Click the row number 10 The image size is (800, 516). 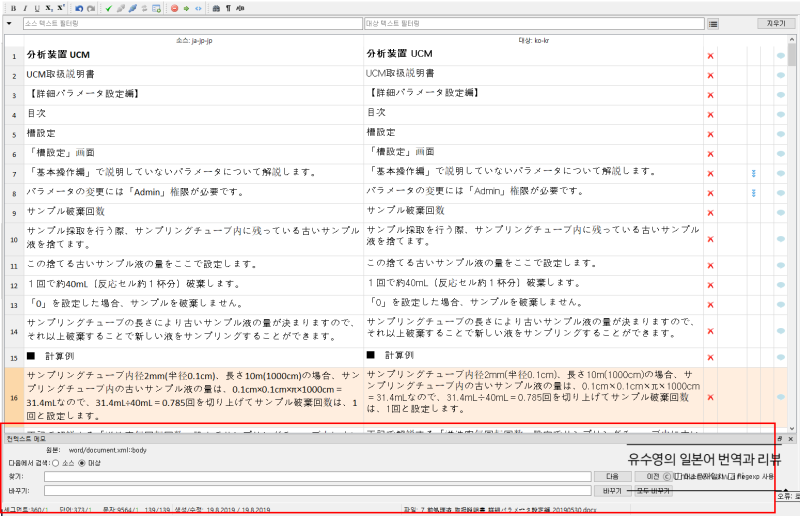click(14, 239)
